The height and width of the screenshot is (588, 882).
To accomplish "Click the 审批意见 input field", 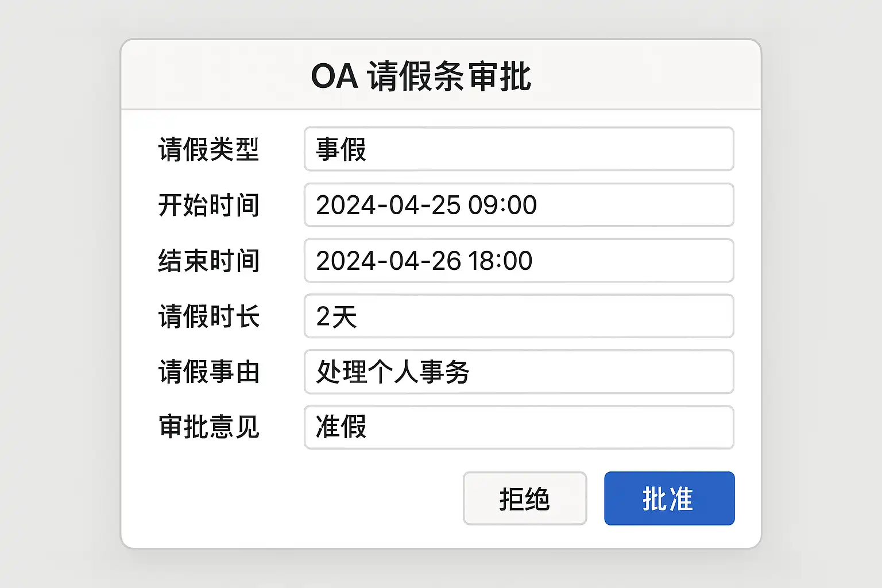I will click(519, 427).
